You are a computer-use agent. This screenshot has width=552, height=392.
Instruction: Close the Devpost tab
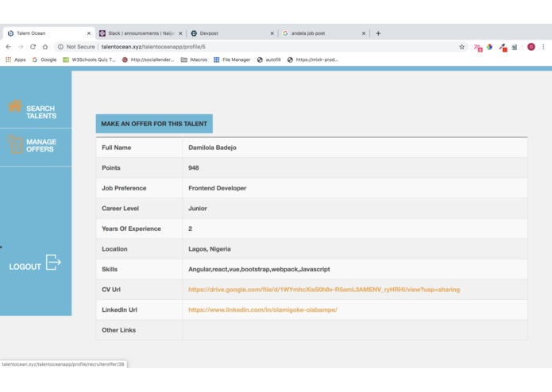pyautogui.click(x=272, y=33)
